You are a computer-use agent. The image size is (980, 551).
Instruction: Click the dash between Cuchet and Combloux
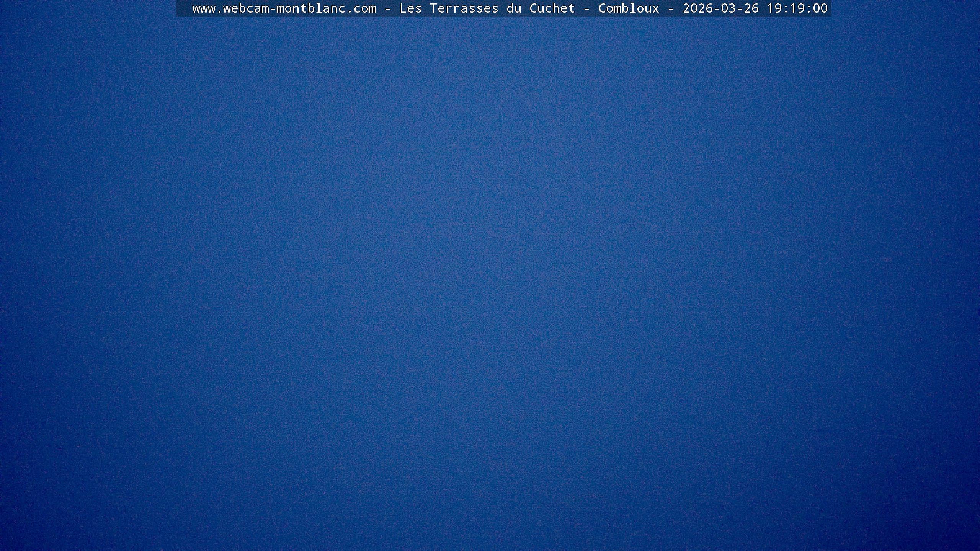pos(586,8)
